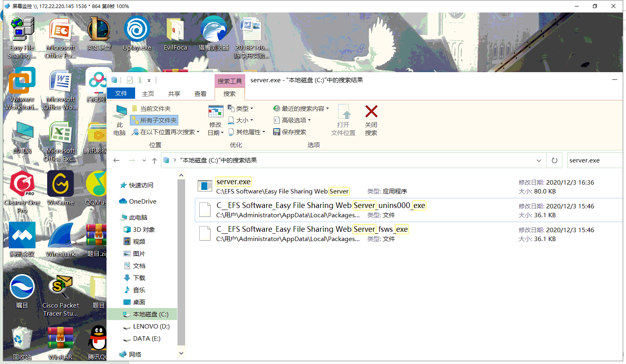The image size is (626, 364).
Task: Select 当前文件夹 search scope
Action: (x=151, y=108)
